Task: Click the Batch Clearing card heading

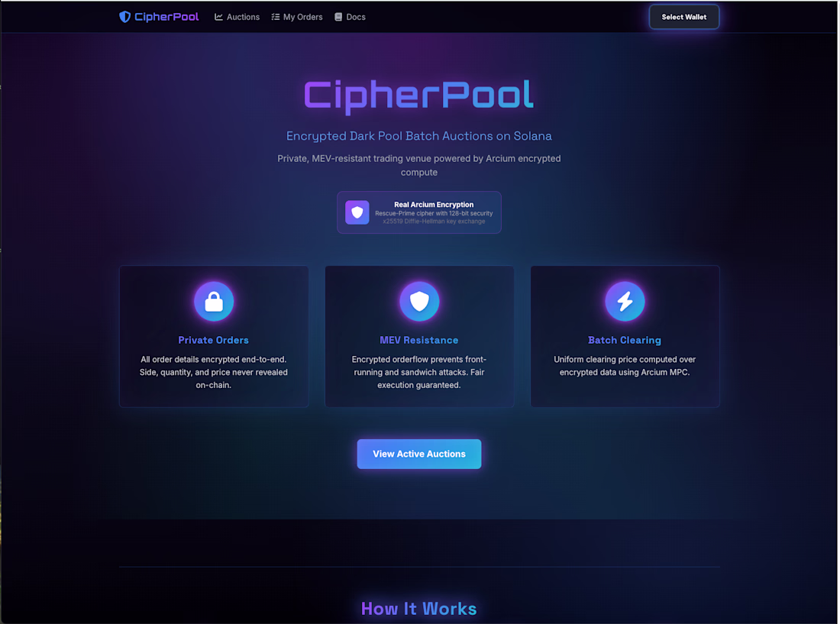Action: 625,340
